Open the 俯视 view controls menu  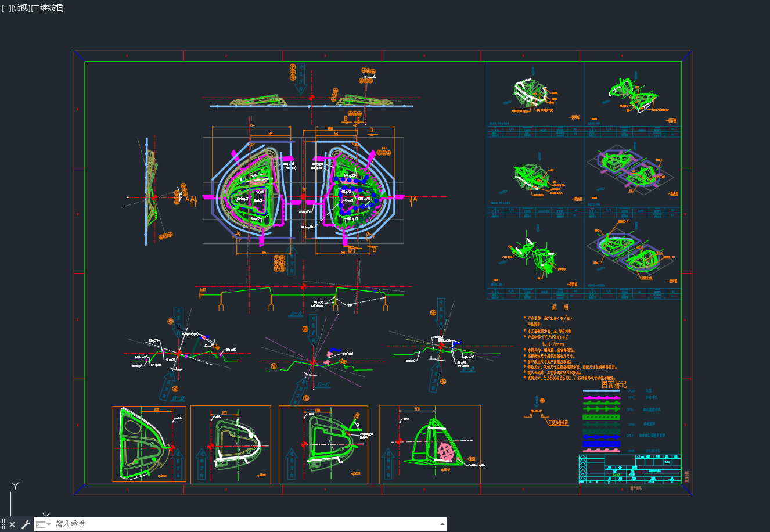21,8
